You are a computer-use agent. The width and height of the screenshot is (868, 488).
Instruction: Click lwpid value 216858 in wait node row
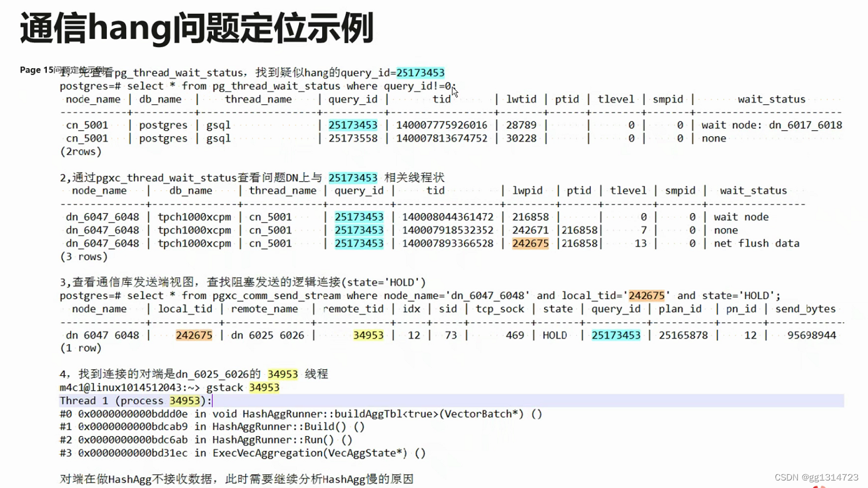(530, 217)
